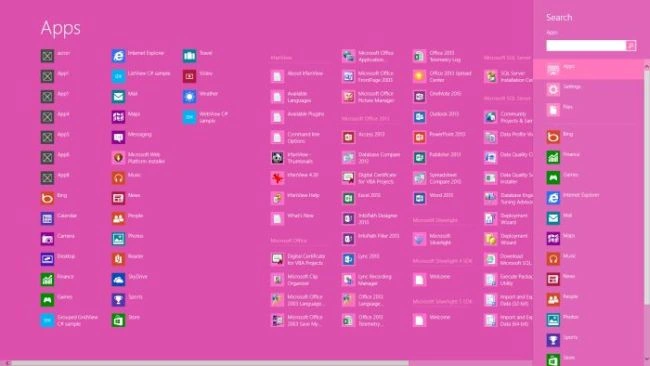Open Maps in the Apps grid
Viewport: 650px width, 366px height.
(x=126, y=116)
